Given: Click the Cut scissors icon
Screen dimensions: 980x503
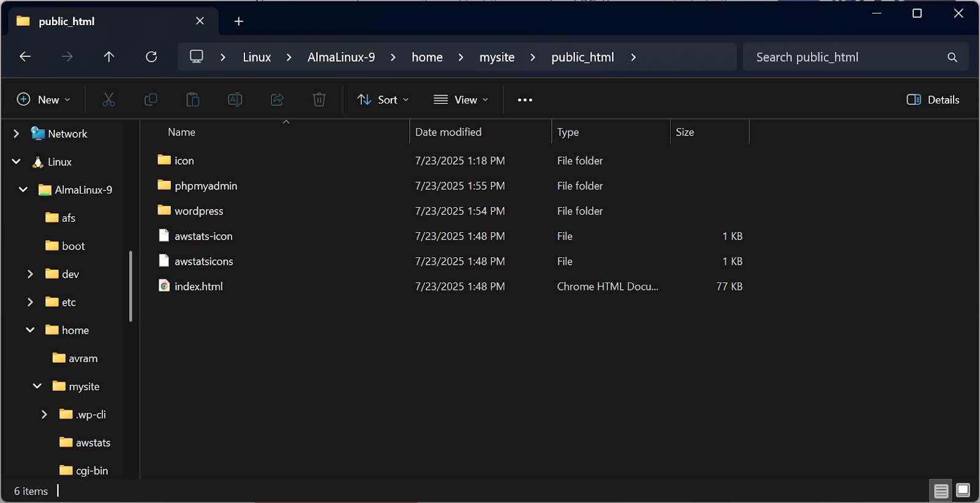Looking at the screenshot, I should (108, 99).
